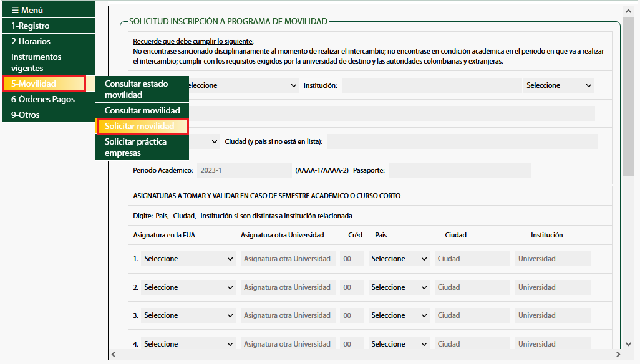Open the 9-Otros menu item

pos(49,115)
